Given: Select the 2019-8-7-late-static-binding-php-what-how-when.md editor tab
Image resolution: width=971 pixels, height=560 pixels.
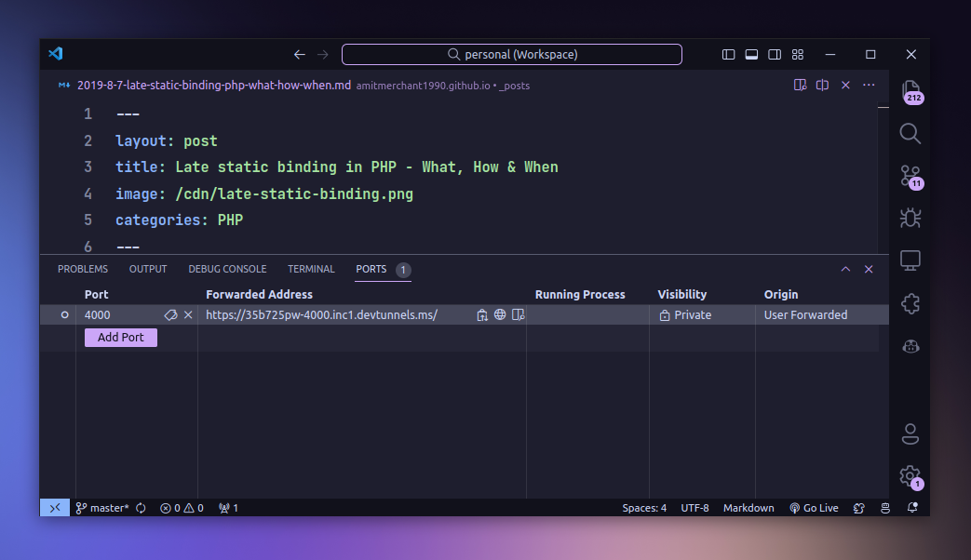Looking at the screenshot, I should tap(213, 86).
